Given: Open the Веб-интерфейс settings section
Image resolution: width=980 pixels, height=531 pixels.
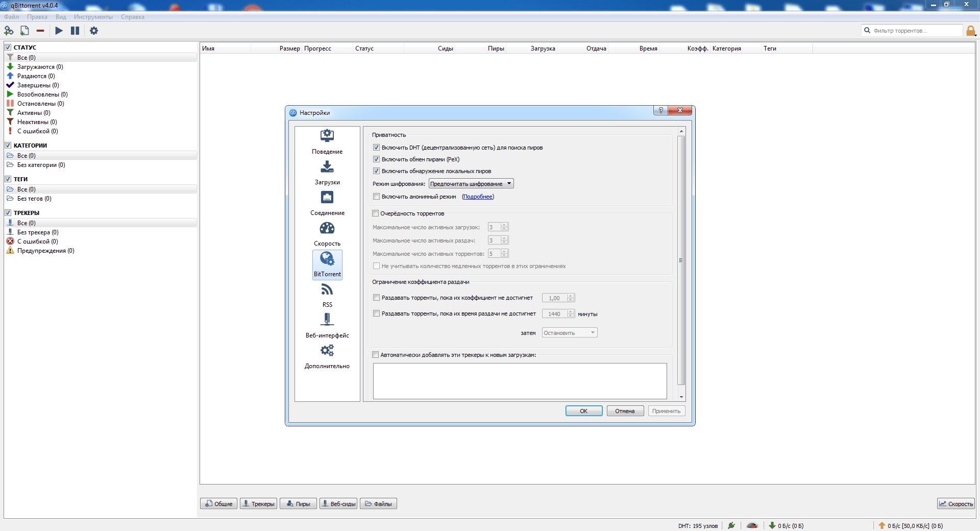Looking at the screenshot, I should click(x=327, y=326).
